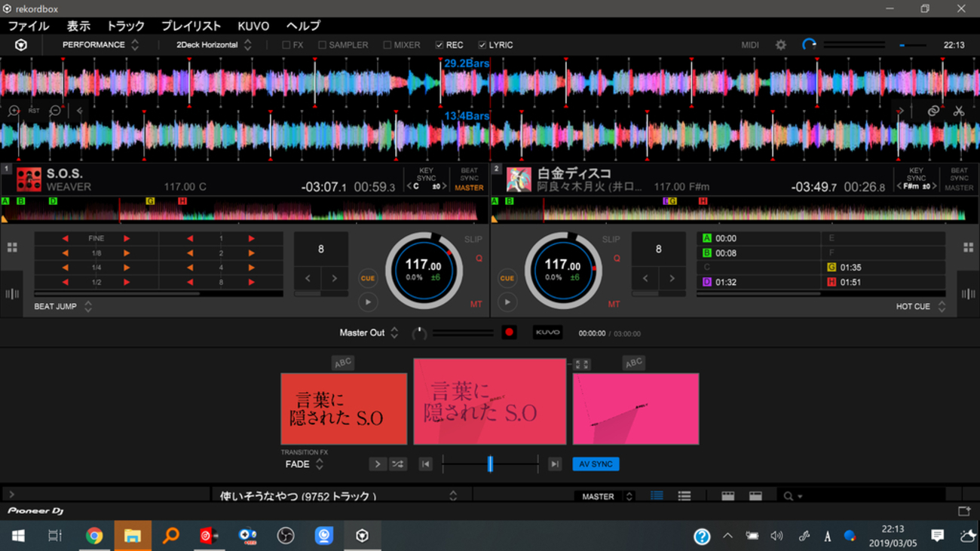Open deck 1 pad grid icon
980x551 pixels.
pos(12,247)
